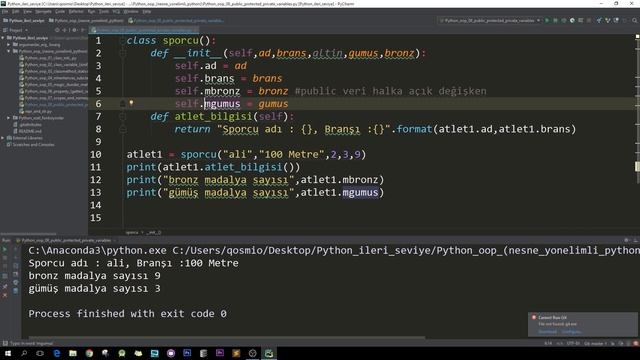Fold the class sporcu block on line 1

[122, 40]
